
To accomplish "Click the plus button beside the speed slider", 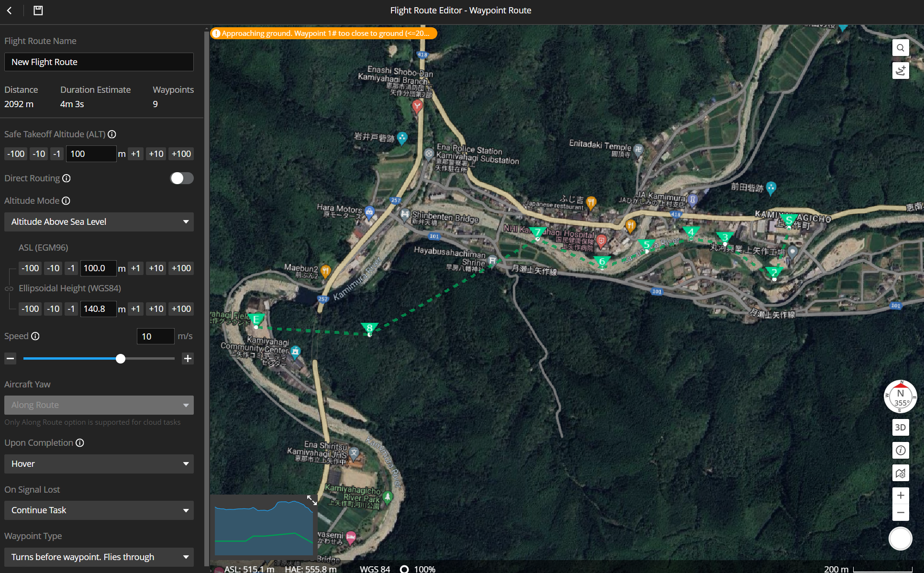I will click(188, 358).
